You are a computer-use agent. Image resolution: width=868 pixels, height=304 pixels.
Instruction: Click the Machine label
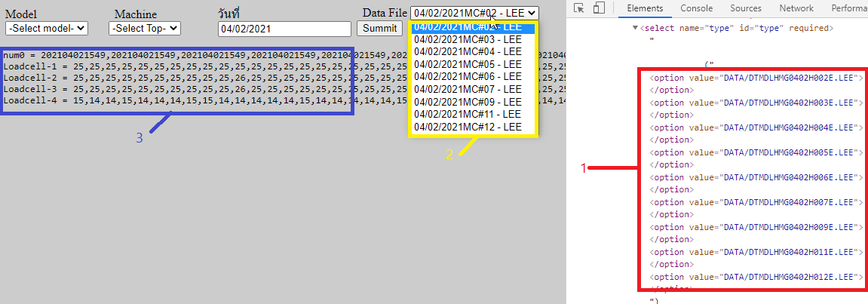coord(136,14)
